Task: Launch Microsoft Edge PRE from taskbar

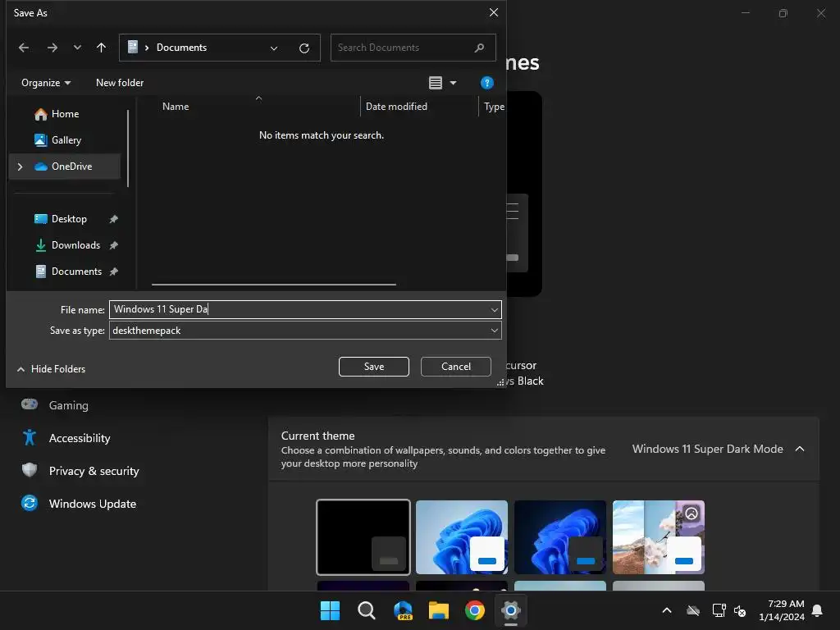Action: (403, 610)
